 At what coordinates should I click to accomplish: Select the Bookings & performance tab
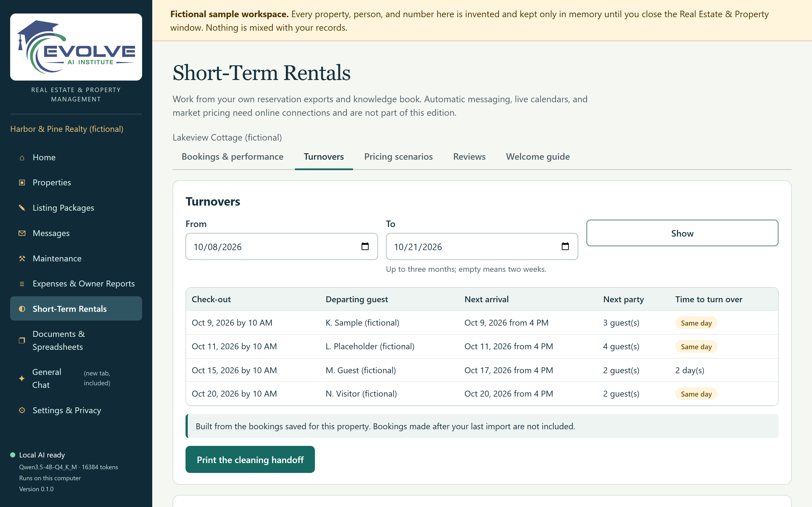[x=232, y=157]
